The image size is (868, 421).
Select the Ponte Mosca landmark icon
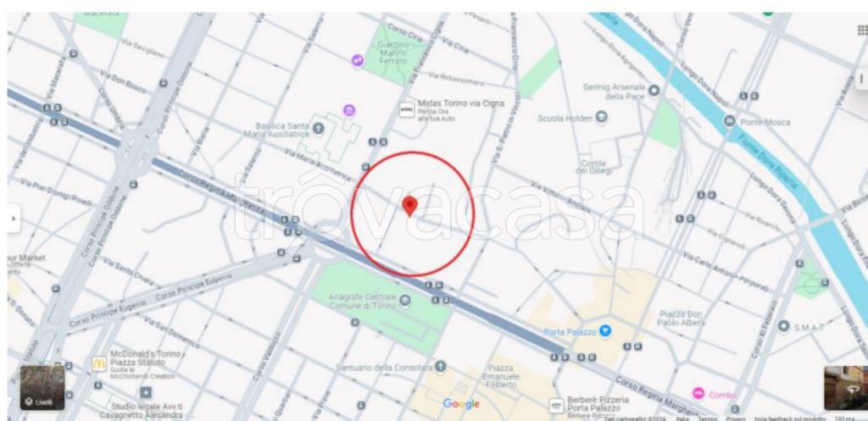coord(730,121)
